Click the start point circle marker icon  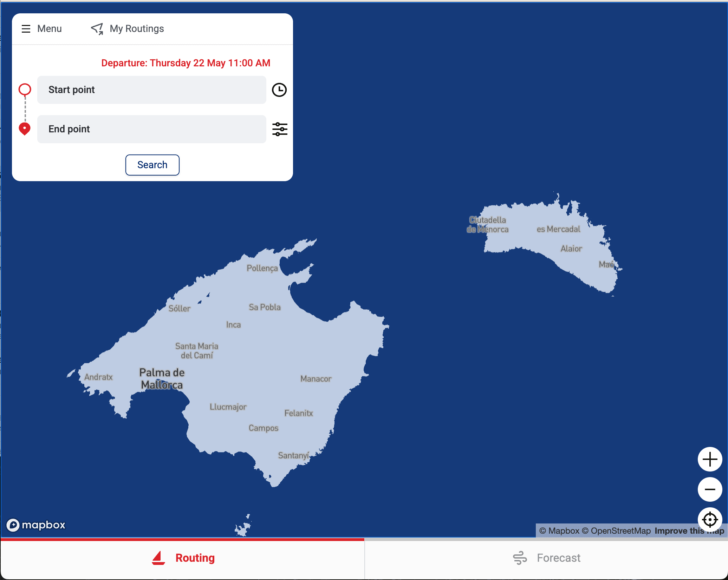(25, 90)
